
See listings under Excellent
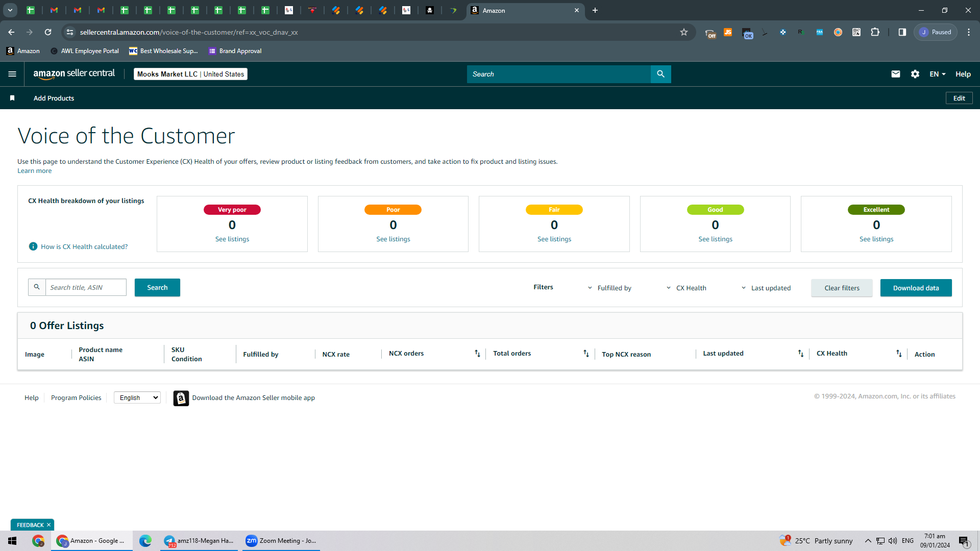pos(876,239)
